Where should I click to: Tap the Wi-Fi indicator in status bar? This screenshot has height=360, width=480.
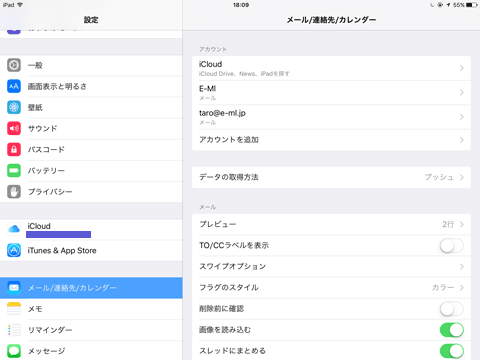(20, 5)
